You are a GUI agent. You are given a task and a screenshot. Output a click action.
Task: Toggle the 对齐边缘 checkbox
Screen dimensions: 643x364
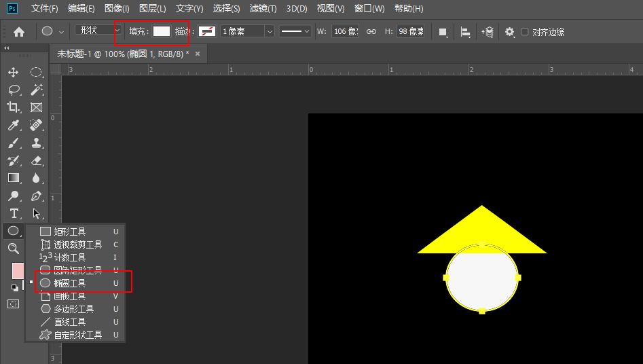[x=524, y=32]
